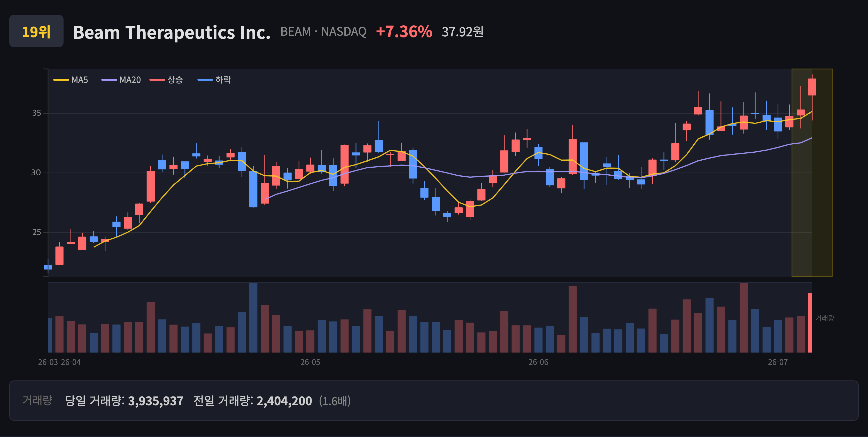Toggle the MA5 legend entry
The image size is (868, 437).
click(x=71, y=80)
